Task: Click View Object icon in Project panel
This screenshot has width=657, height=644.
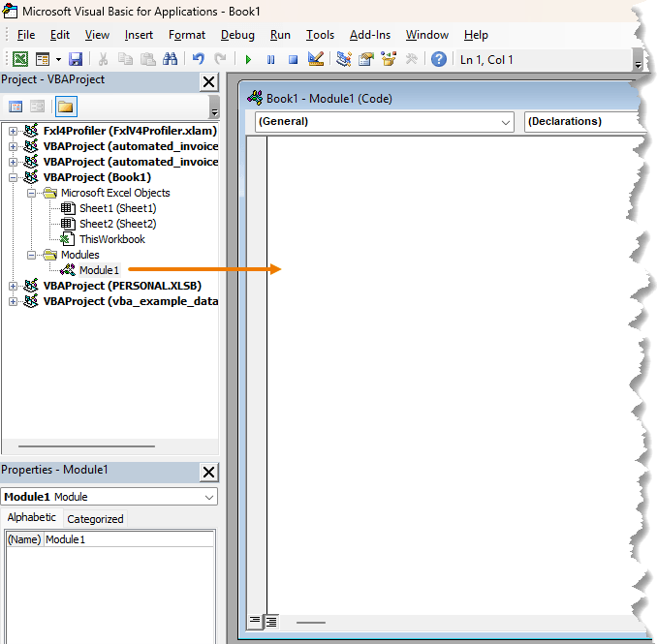Action: pos(37,107)
